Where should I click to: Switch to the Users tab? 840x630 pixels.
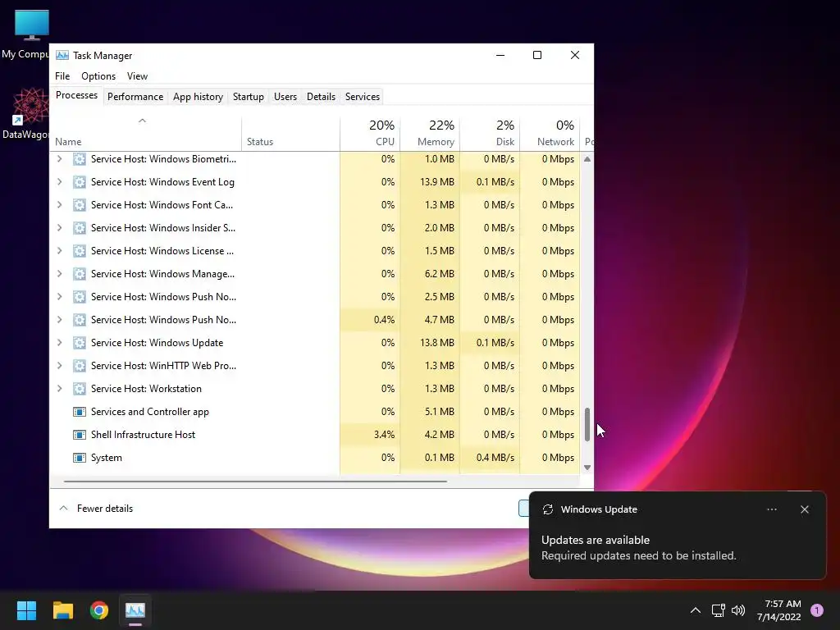285,97
